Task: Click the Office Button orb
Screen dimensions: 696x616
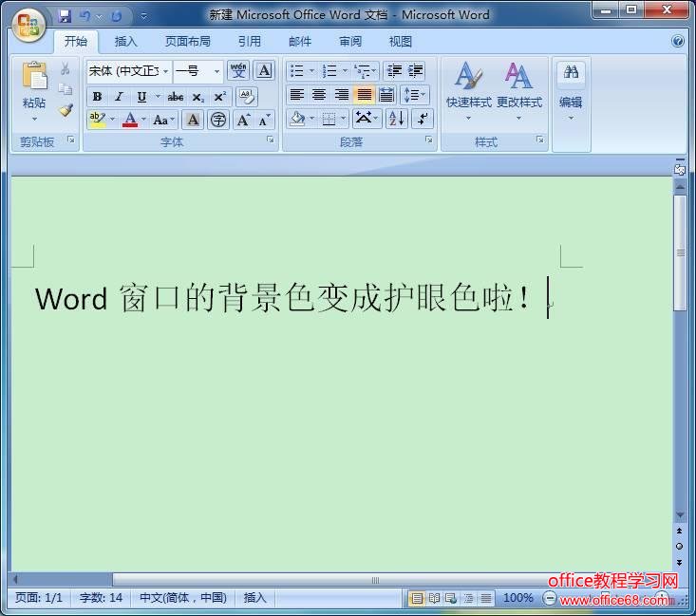Action: [x=28, y=25]
